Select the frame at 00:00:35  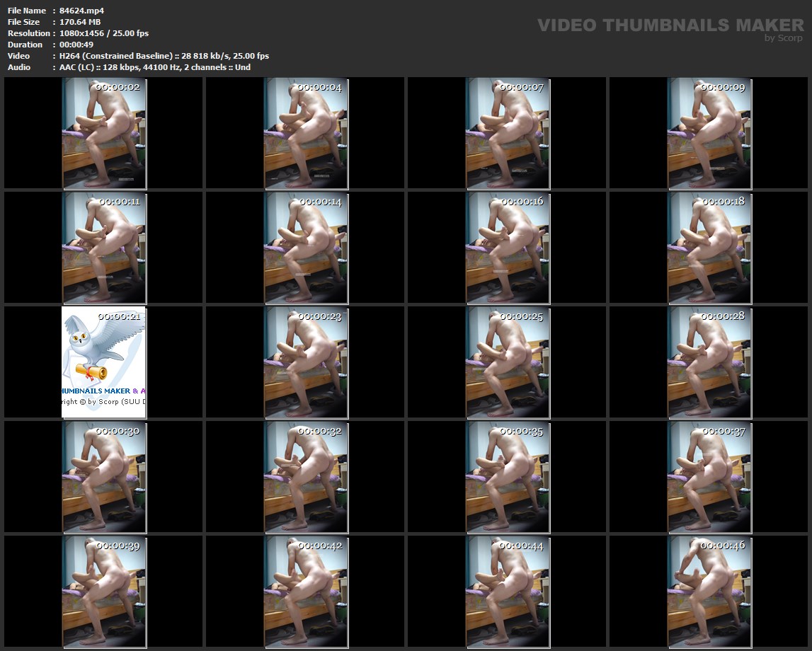pyautogui.click(x=508, y=477)
